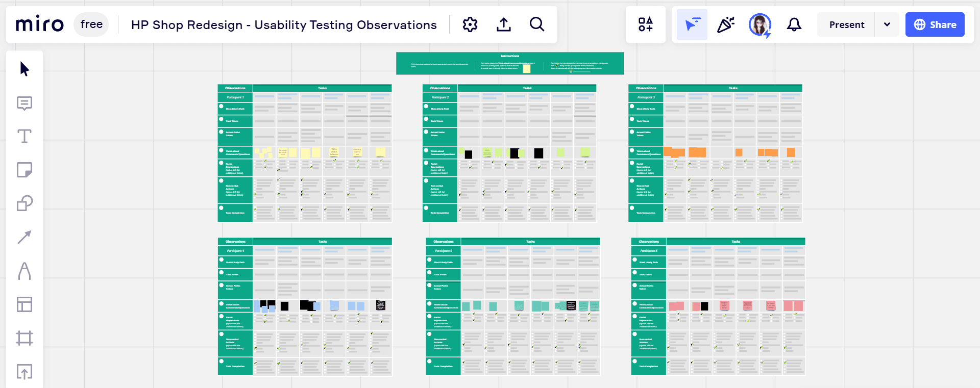980x388 pixels.
Task: Click the "Participant 6" label
Action: (649, 251)
